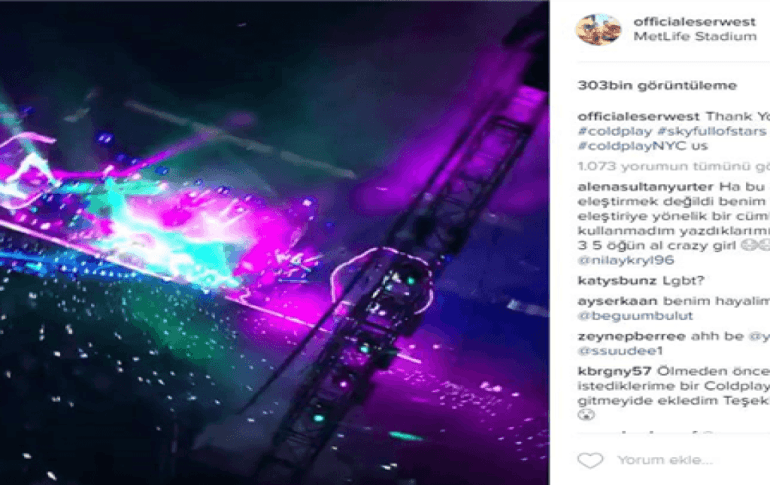This screenshot has height=485, width=770.
Task: Click the @ssuudee1 mention
Action: coord(620,351)
